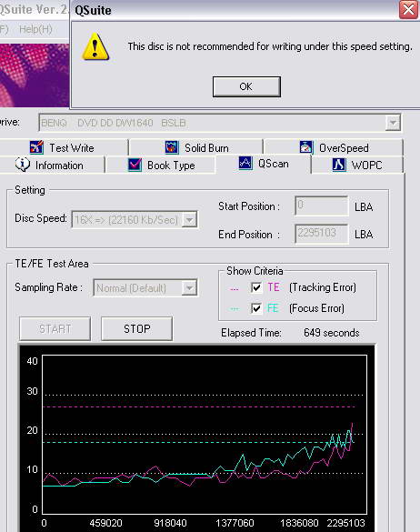Screen dimensions: 420x532
Task: Click the Book Type checkmark icon
Action: click(135, 165)
